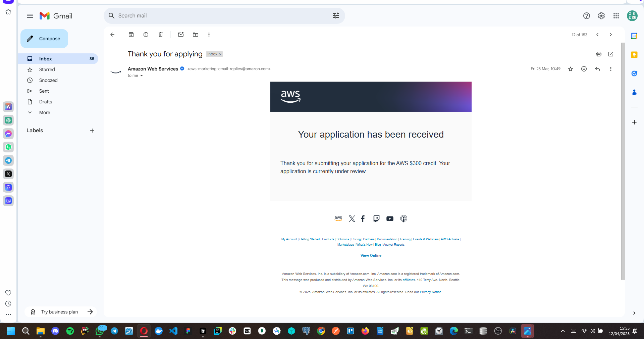Expand the 'to me' recipient details
Viewport: 644px width, 339px height.
click(142, 76)
